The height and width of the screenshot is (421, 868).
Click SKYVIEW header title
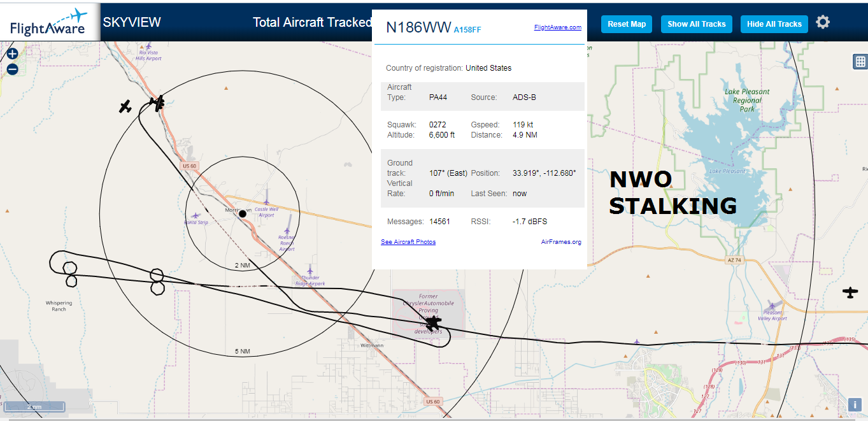tap(132, 22)
